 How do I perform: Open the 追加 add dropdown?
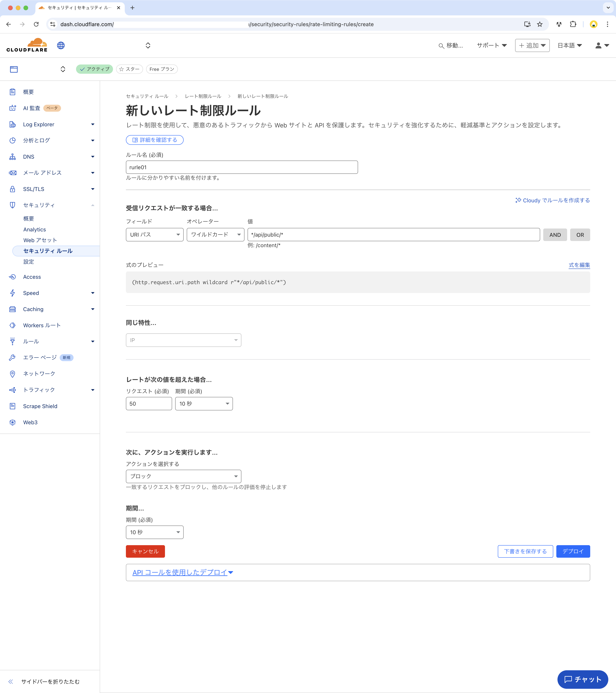pos(532,45)
